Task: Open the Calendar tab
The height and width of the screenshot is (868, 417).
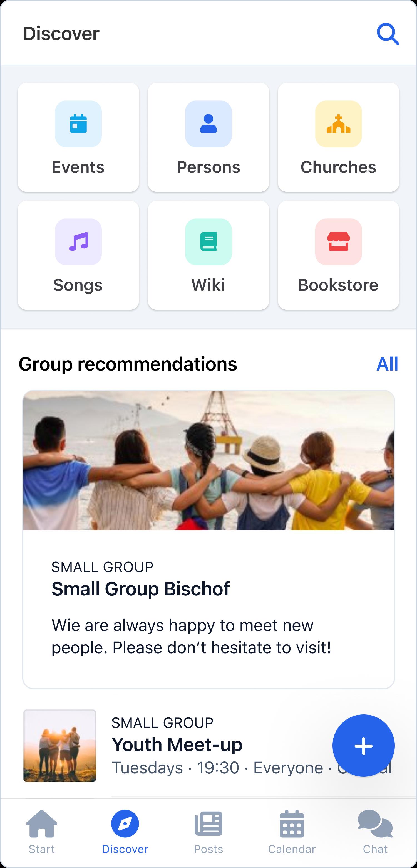Action: click(x=292, y=831)
